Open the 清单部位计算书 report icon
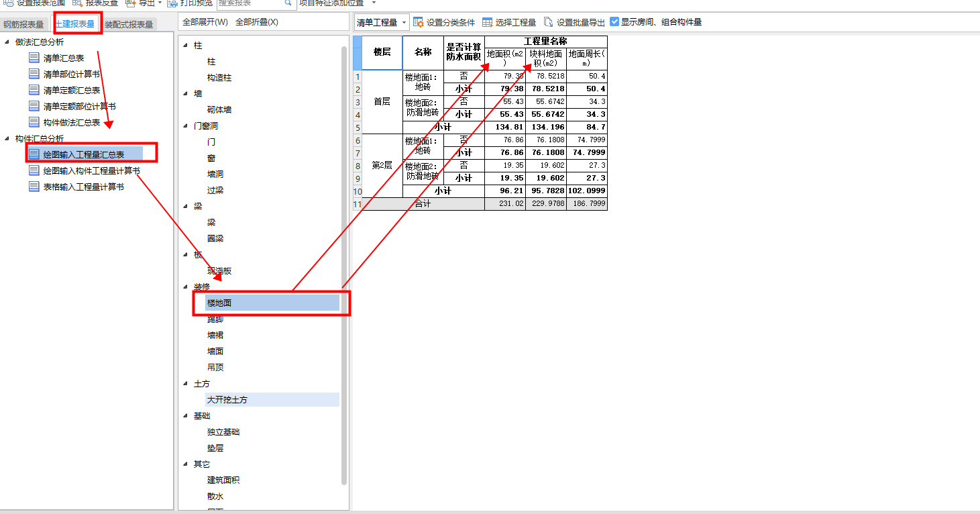 [x=34, y=74]
